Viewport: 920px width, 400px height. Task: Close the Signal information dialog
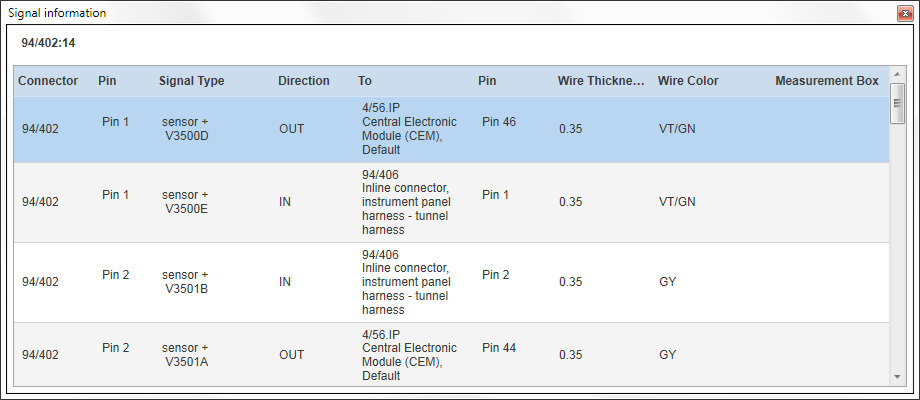pyautogui.click(x=905, y=14)
